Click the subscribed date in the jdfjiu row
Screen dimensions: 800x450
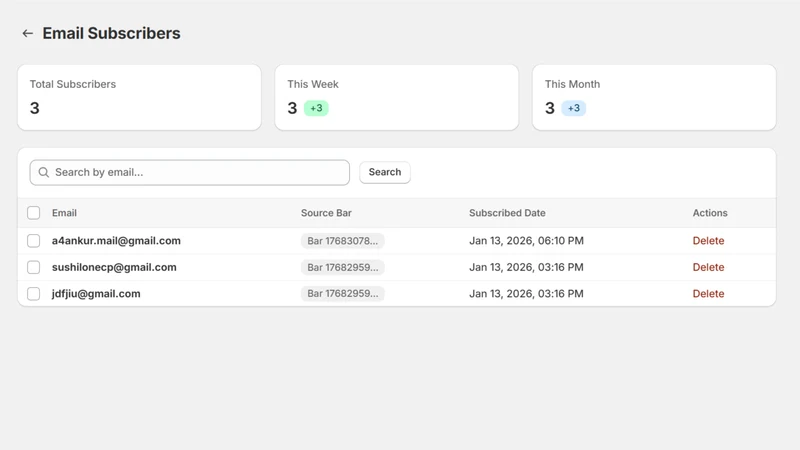526,294
